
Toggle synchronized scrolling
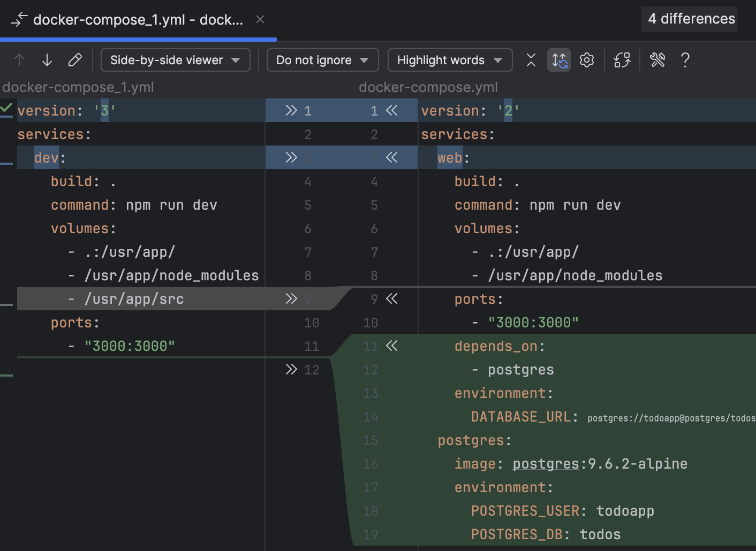(558, 60)
